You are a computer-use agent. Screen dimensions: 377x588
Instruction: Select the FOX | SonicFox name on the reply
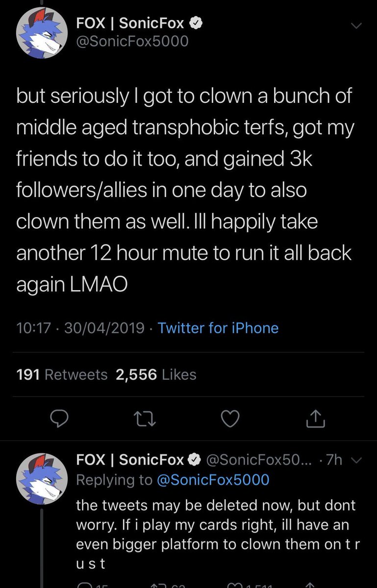tap(130, 460)
